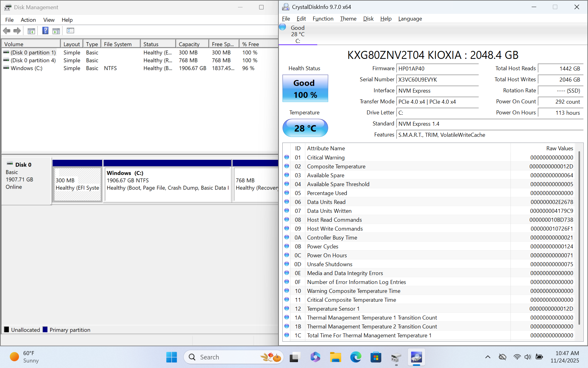Select the C: drive tab with Good status
Image resolution: width=588 pixels, height=368 pixels.
297,34
